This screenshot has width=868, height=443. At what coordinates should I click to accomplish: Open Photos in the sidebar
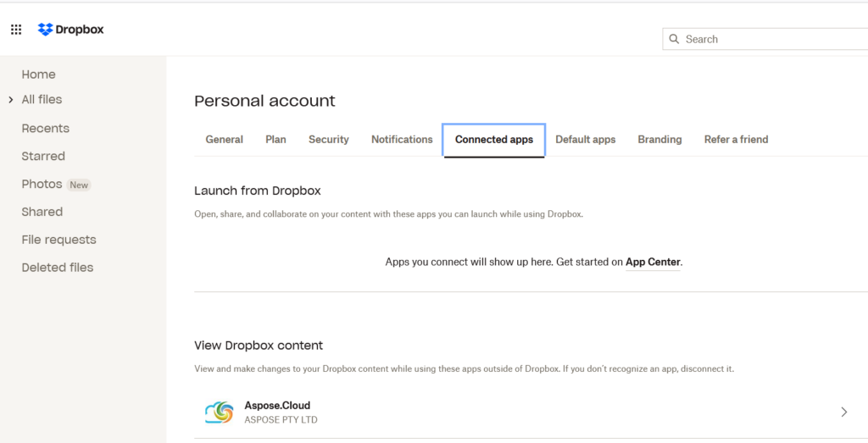point(42,185)
